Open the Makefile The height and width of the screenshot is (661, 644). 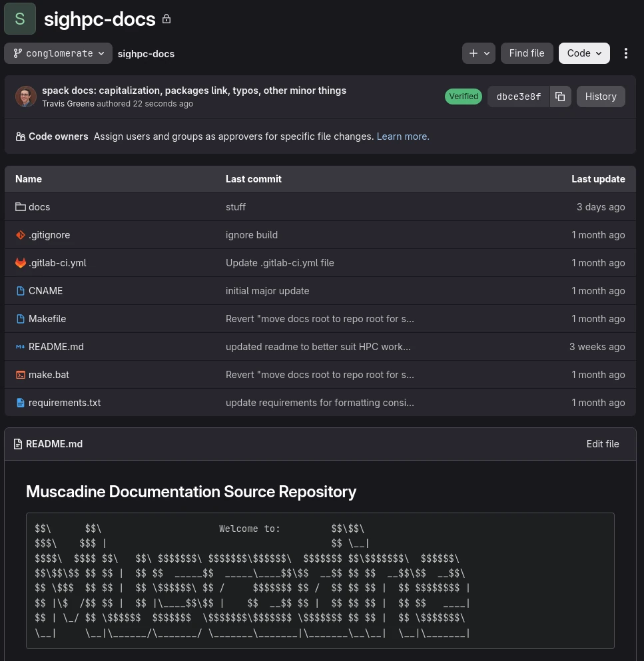tap(47, 319)
